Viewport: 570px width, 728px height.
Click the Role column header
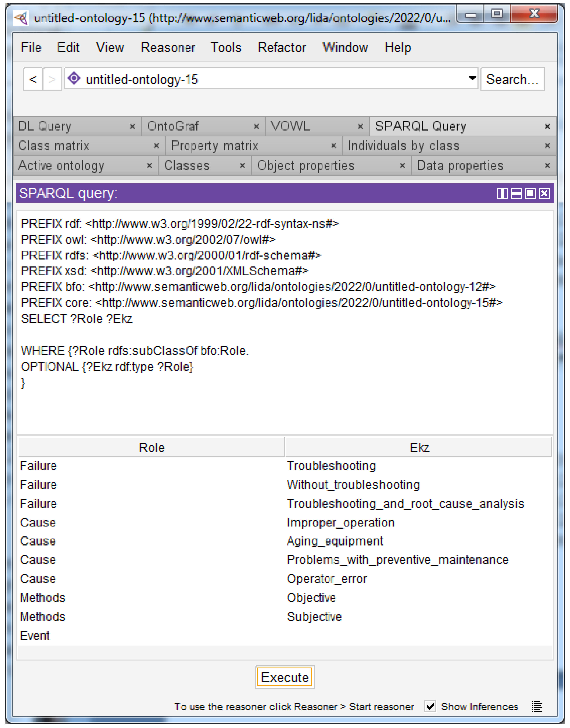click(x=151, y=447)
